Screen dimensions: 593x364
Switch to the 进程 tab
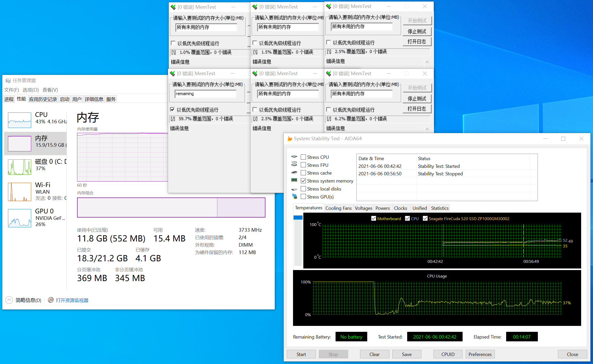click(x=9, y=99)
